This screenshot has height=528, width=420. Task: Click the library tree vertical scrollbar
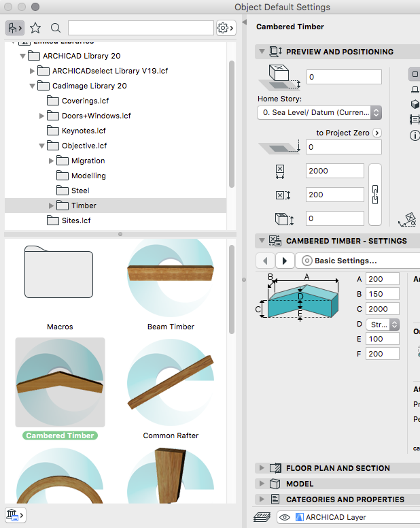(x=231, y=124)
